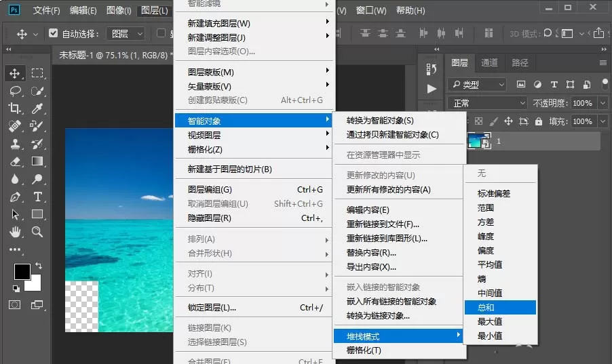
Task: Open the 正常 blend mode dropdown
Action: click(x=487, y=104)
